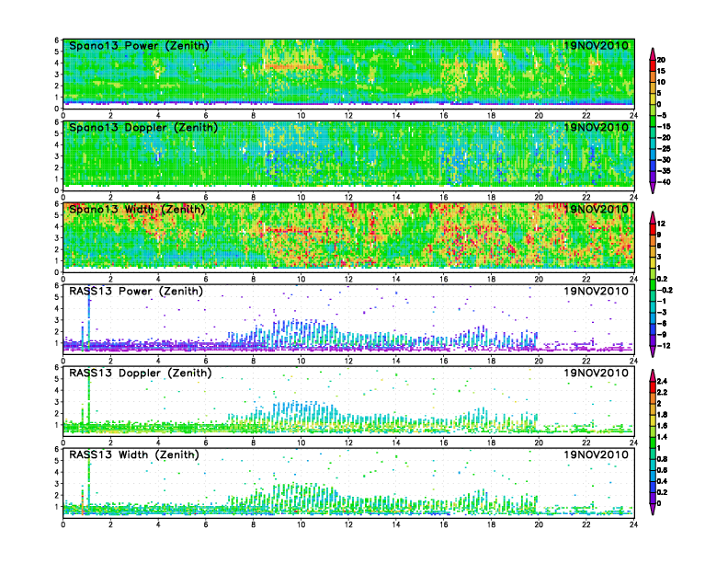Image resolution: width=728 pixels, height=563 pixels.
Task: Click the purple bottom arrow of the power colorbar
Action: click(653, 188)
